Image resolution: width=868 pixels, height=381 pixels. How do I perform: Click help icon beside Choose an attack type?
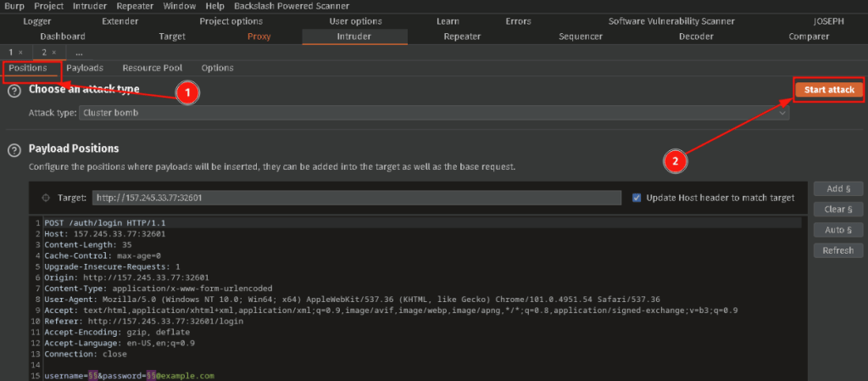coord(14,91)
